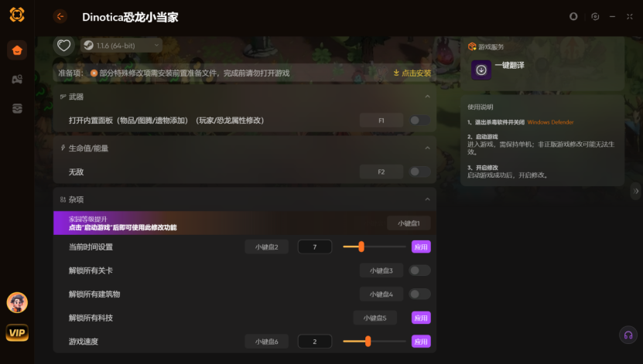Open the user avatar profile
The width and height of the screenshot is (643, 364).
tap(17, 302)
